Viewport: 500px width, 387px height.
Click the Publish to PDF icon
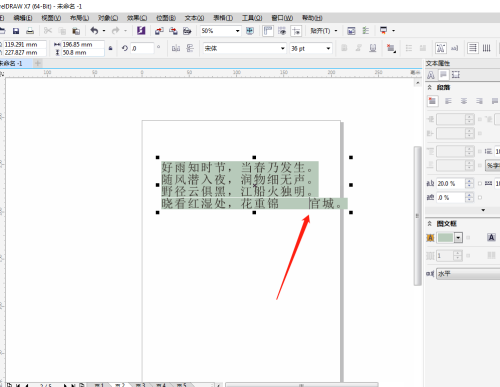pyautogui.click(x=187, y=31)
